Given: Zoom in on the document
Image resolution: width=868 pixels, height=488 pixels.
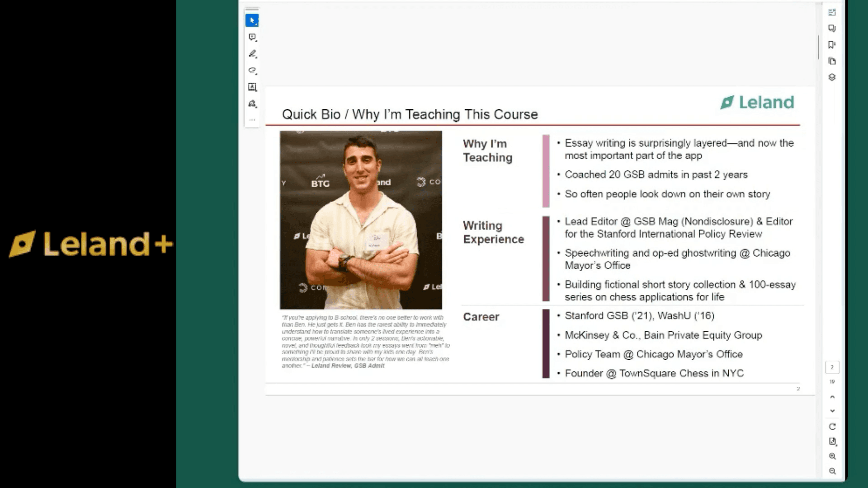Looking at the screenshot, I should (x=832, y=456).
